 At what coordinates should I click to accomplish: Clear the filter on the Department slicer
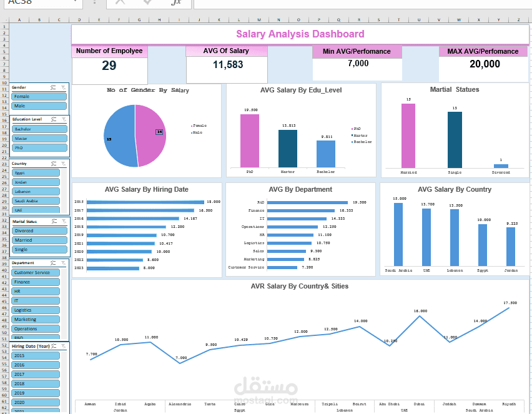(64, 263)
